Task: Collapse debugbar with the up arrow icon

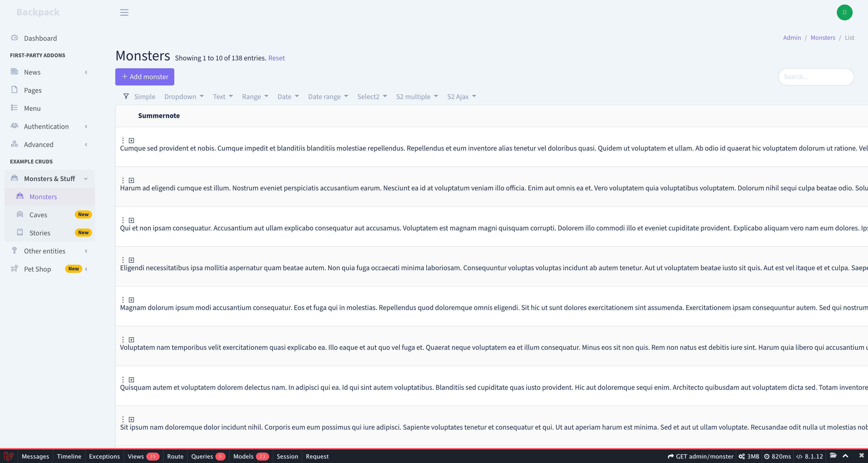Action: pos(845,456)
